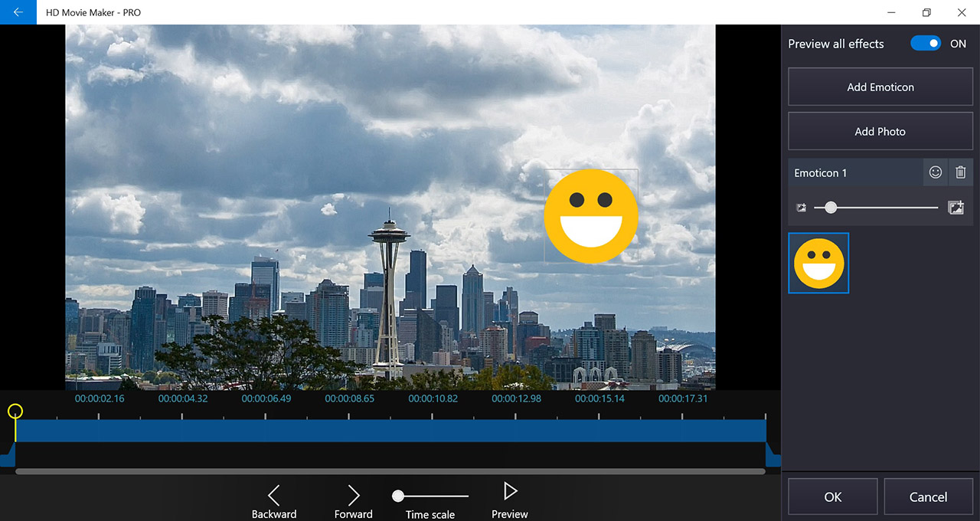Select the smiley overlay on the video preview
980x521 pixels.
[x=591, y=216]
